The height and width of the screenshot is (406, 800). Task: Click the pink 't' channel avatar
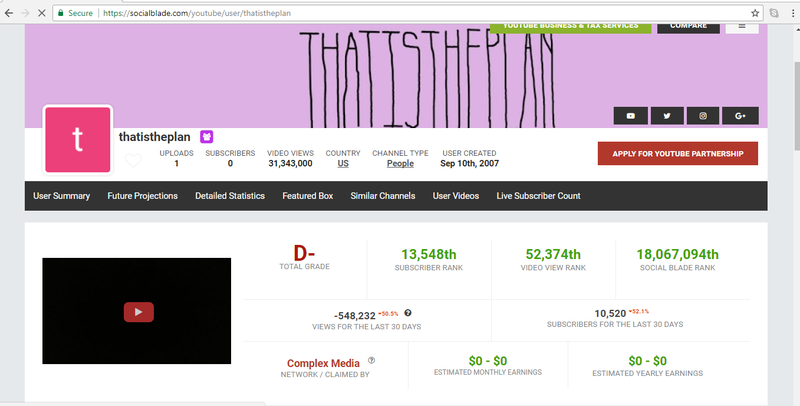pos(78,139)
